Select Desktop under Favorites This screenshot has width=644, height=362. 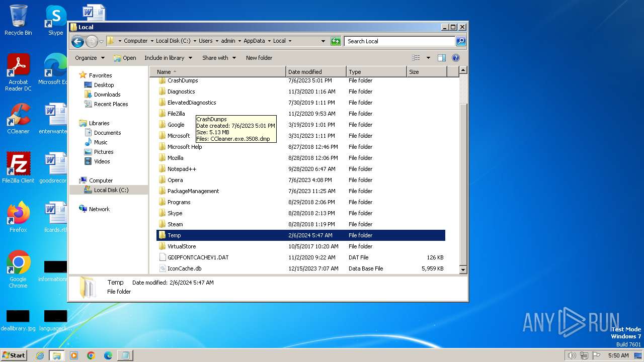[104, 85]
